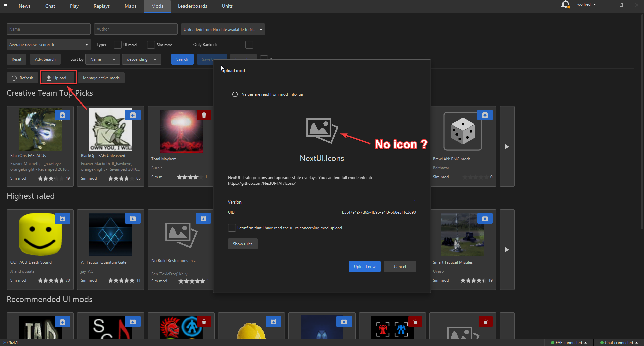
Task: Install BlackOps FAF: ACUs mod
Action: point(62,115)
